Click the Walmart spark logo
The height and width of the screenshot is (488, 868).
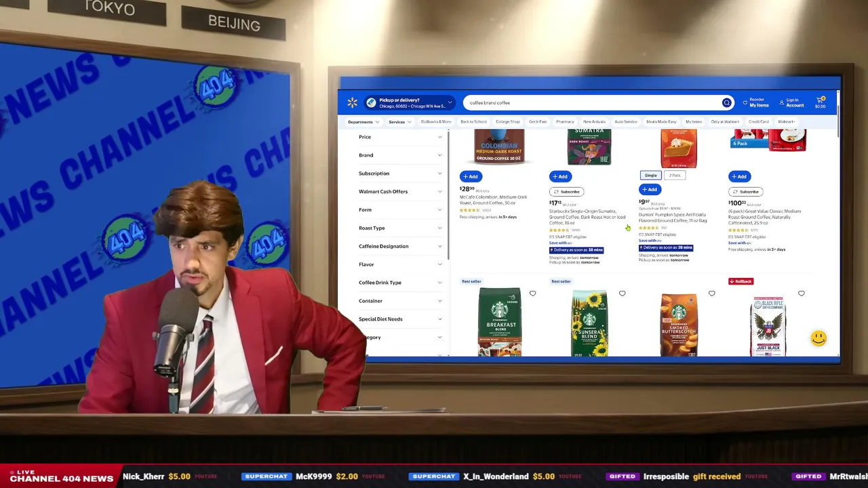pos(352,103)
